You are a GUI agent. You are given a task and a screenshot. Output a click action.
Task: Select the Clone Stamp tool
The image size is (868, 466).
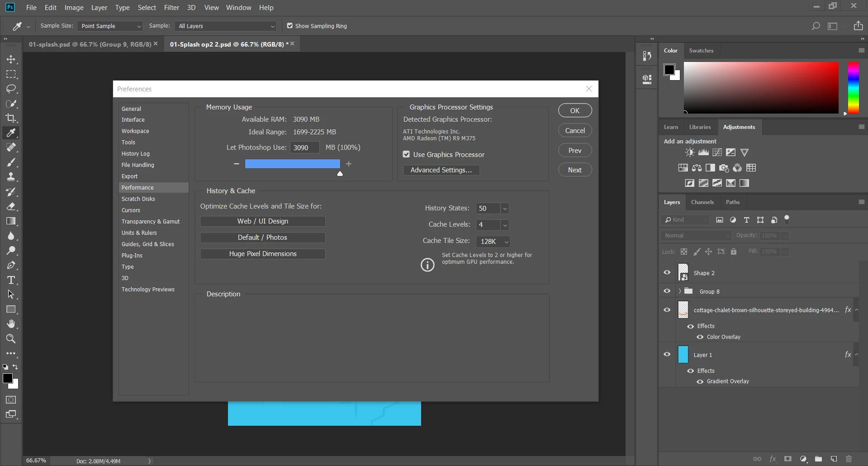tap(11, 177)
